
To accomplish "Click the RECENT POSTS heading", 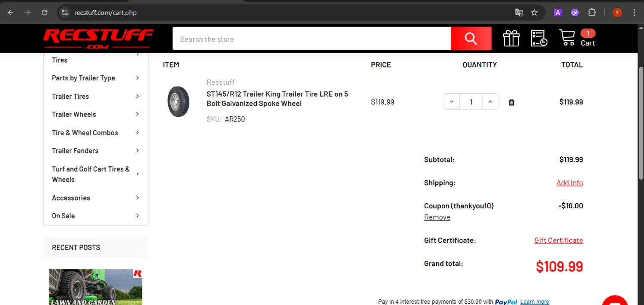I will click(x=76, y=247).
